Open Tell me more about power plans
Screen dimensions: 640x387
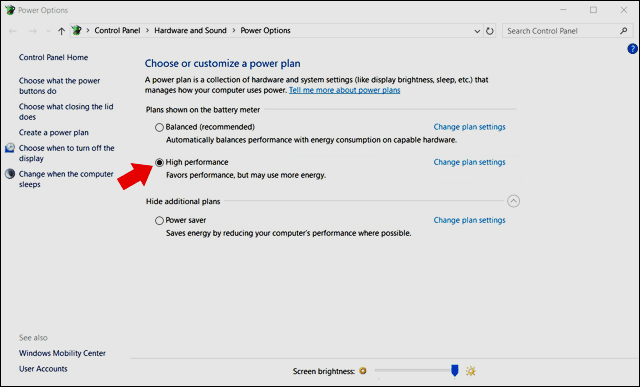(344, 90)
